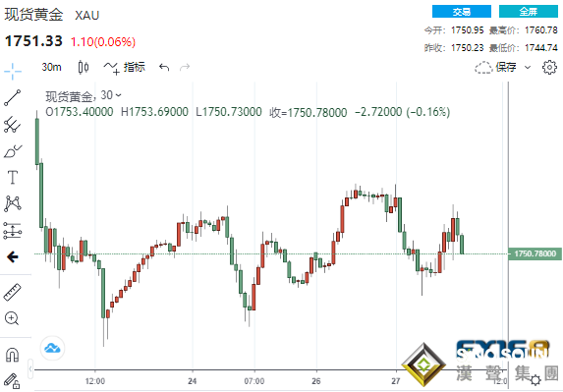Select the crosshair cursor tool

[13, 71]
